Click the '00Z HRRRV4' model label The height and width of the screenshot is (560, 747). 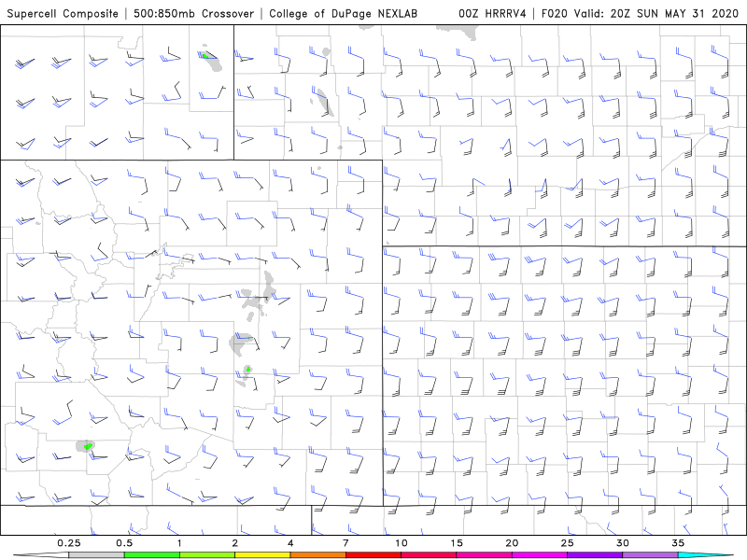pos(492,13)
